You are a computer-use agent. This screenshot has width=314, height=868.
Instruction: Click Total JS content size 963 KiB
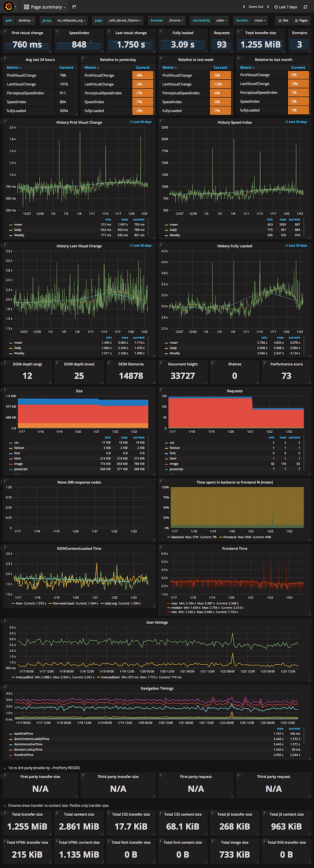(286, 827)
